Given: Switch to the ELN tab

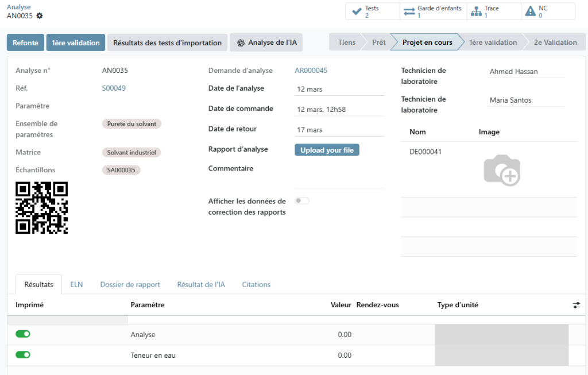Looking at the screenshot, I should (76, 284).
